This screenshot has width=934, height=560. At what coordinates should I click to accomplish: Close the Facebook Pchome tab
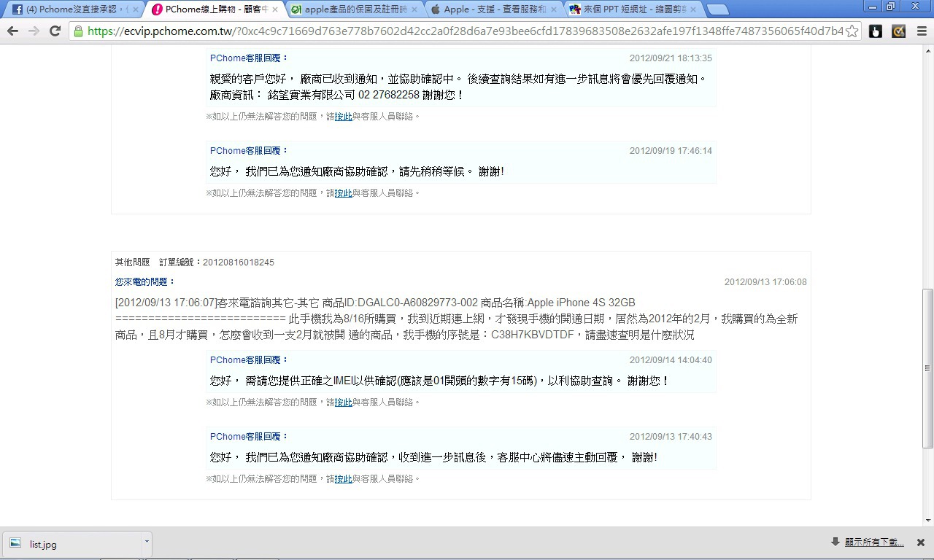point(135,10)
